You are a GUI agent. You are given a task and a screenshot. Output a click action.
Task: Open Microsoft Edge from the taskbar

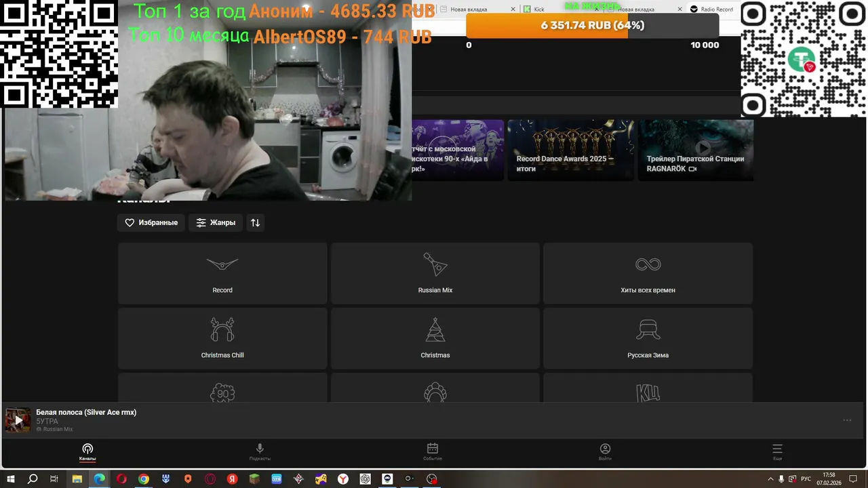100,479
